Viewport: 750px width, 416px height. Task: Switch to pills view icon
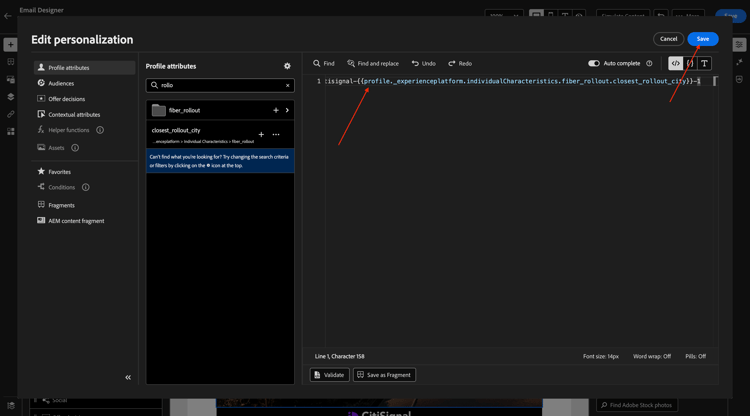690,63
